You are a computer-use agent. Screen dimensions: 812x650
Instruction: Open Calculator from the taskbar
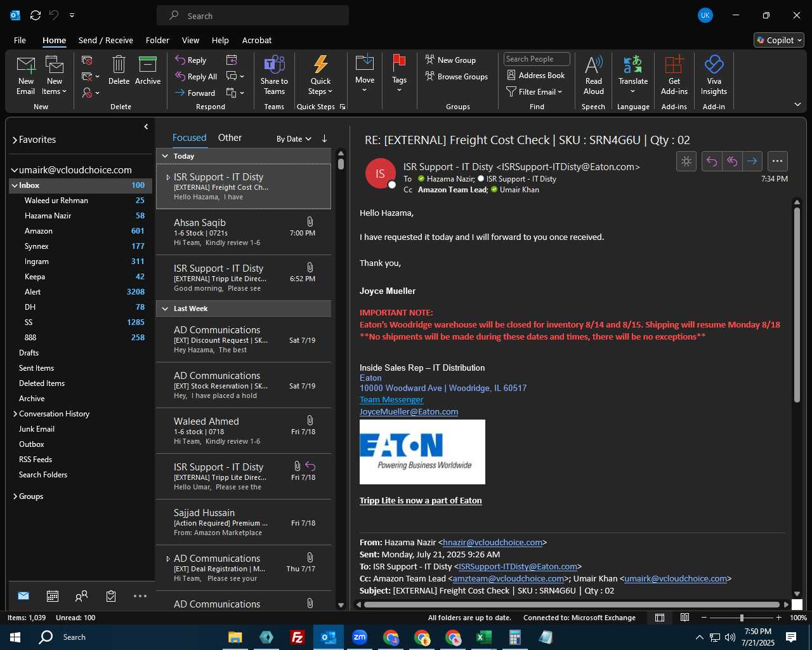515,637
